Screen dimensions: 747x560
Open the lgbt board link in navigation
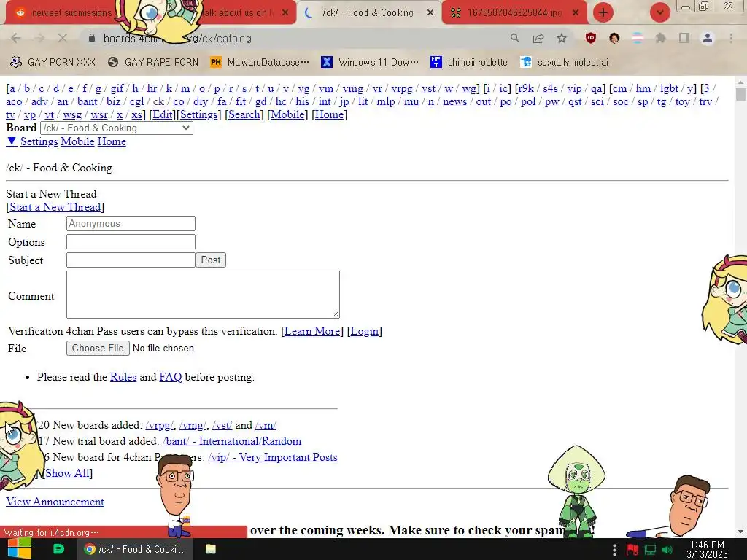pyautogui.click(x=669, y=88)
